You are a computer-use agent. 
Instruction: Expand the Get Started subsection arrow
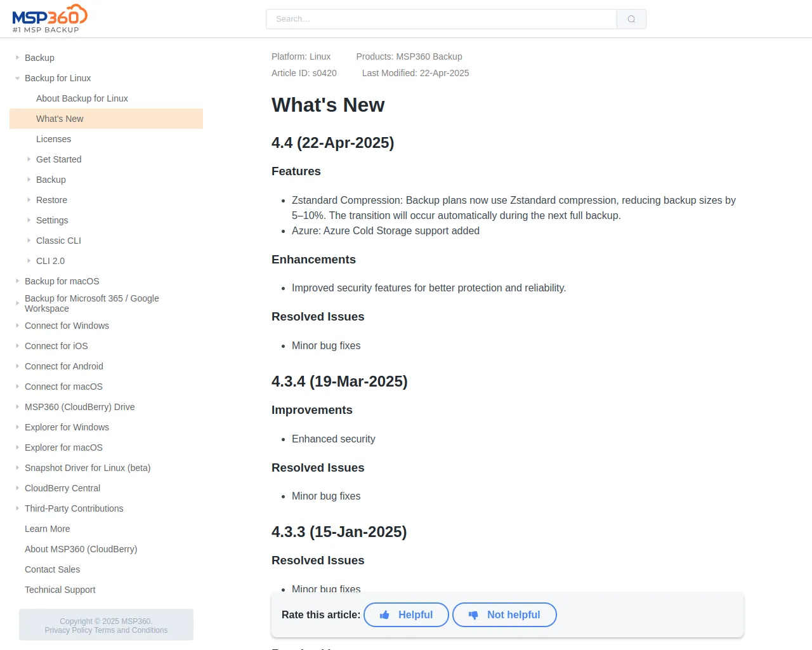[x=29, y=159]
